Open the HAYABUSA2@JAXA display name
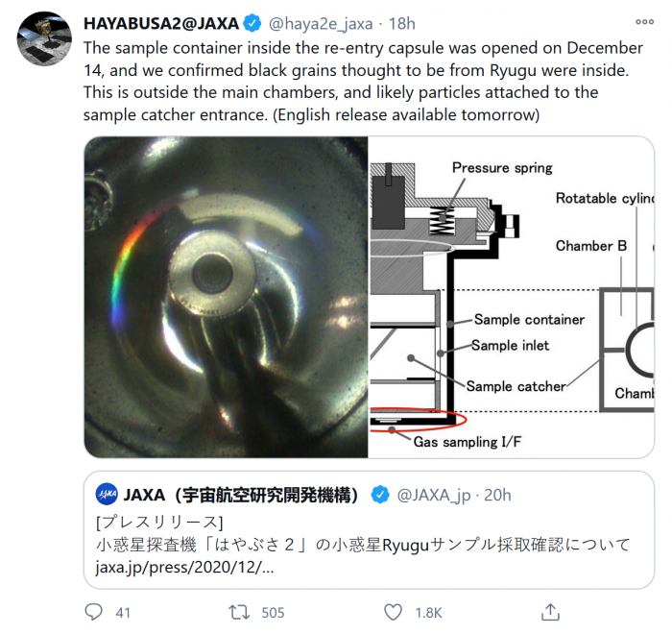Viewport: 672px width, 634px height. 161,23
